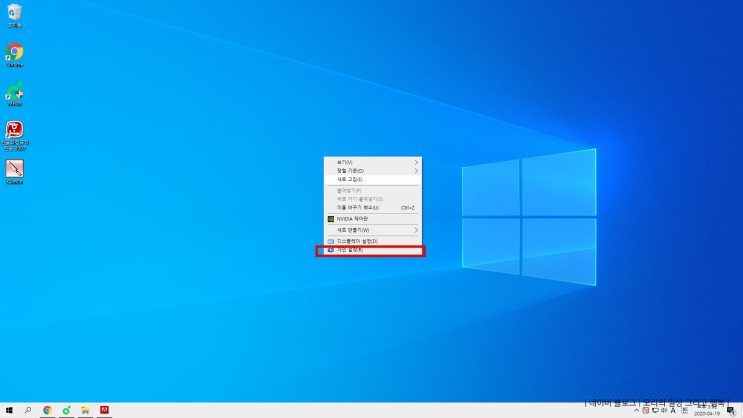Expand arrow beside 새로 만들기(W) entry
Viewport: 743px width, 418px height.
416,230
